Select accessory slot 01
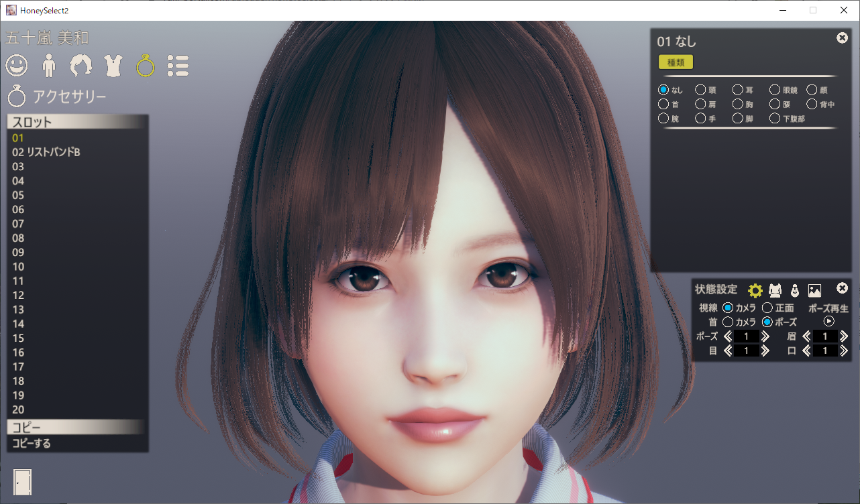The height and width of the screenshot is (504, 860). (78, 138)
